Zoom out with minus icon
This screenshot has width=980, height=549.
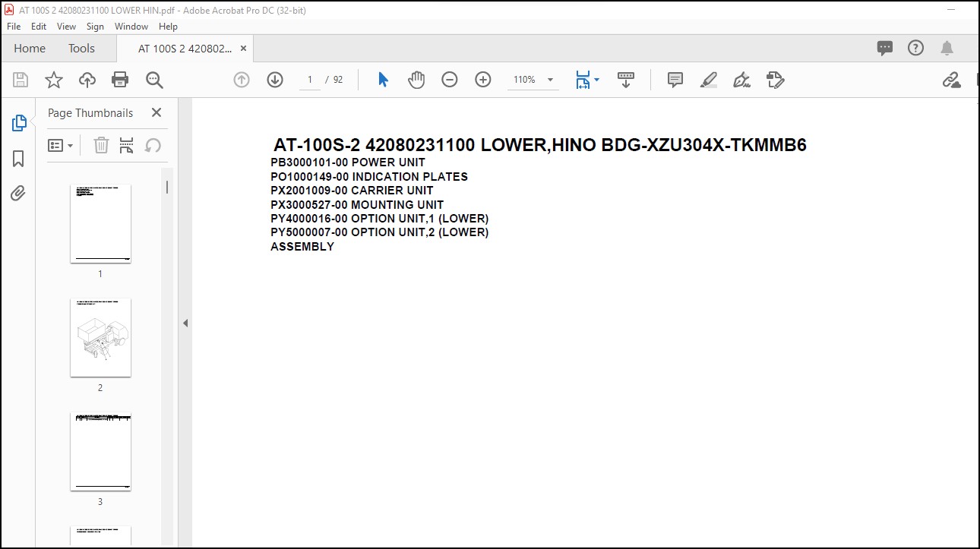pos(450,80)
